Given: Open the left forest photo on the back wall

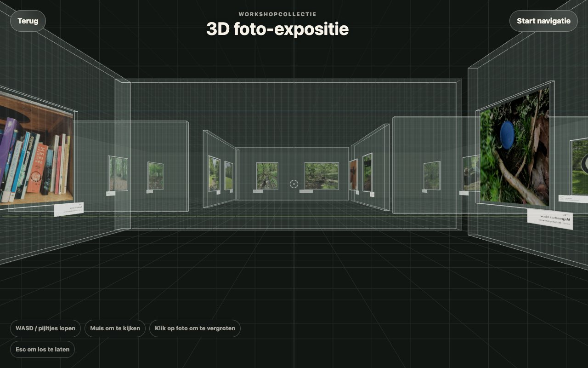Looking at the screenshot, I should (267, 176).
